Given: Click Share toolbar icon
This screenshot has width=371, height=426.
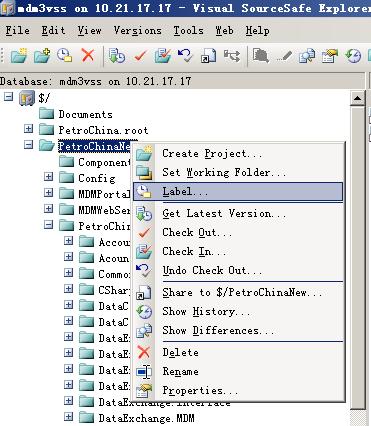Looking at the screenshot, I should click(x=208, y=55).
